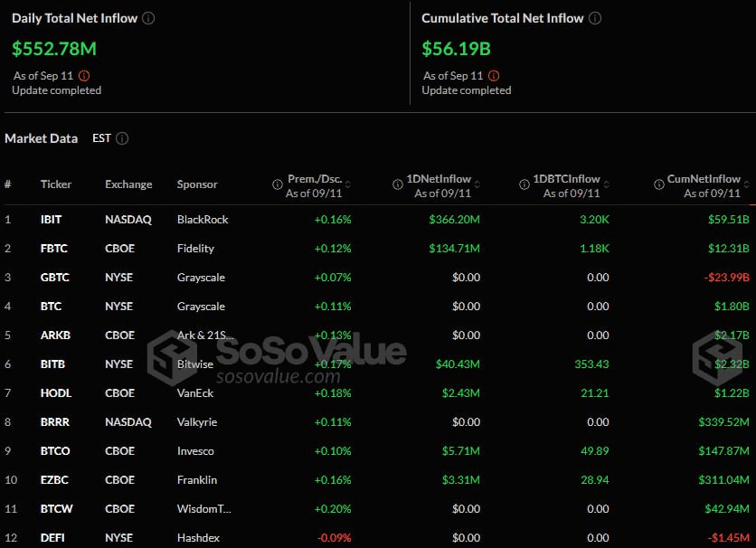Screen dimensions: 756x548
Task: Click the $2.43M HODL net inflow value
Action: [461, 392]
